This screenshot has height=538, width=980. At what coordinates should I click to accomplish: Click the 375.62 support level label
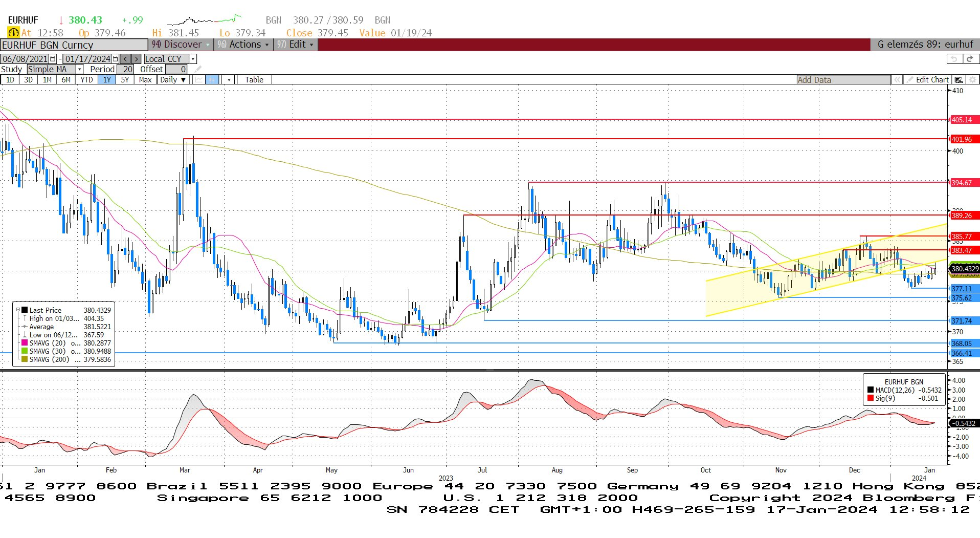[964, 298]
